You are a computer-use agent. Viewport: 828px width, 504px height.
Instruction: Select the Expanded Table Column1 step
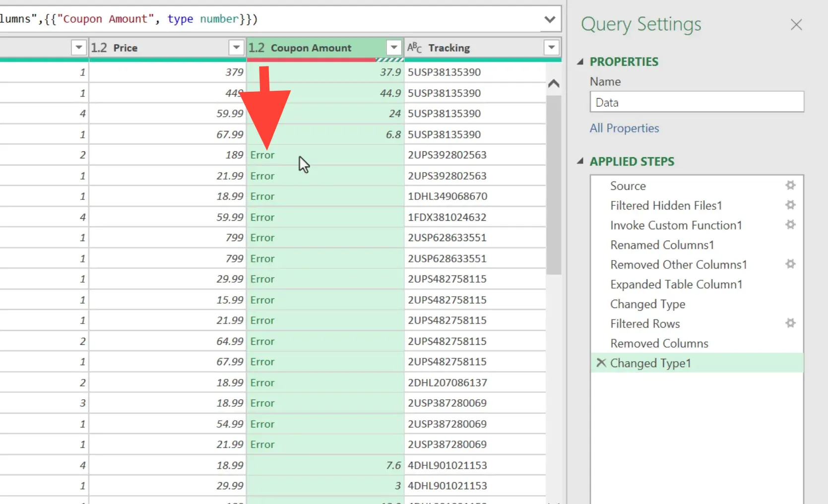pos(676,284)
